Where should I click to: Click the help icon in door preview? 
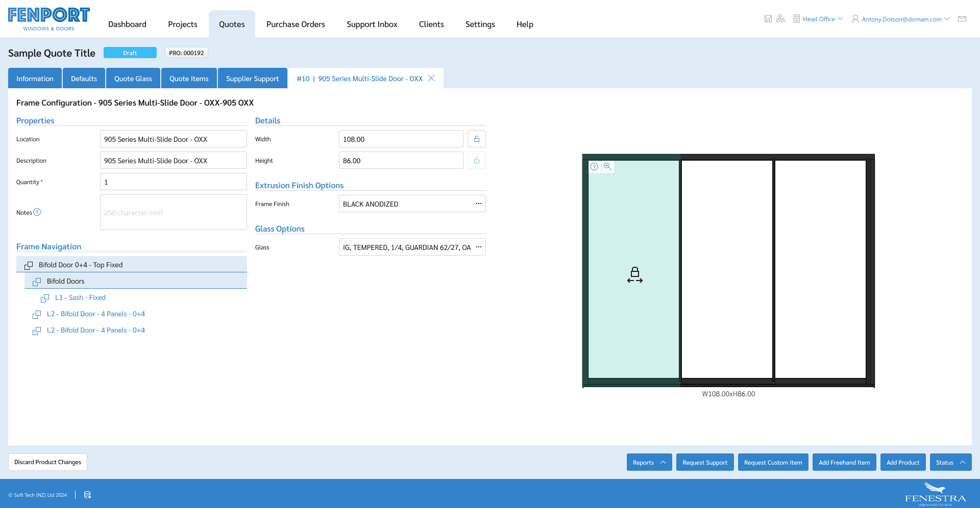pos(594,167)
